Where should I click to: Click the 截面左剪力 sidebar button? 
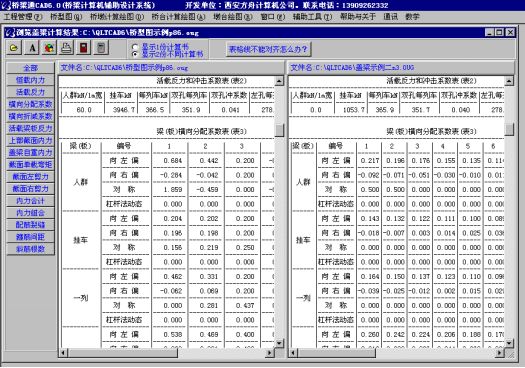click(30, 176)
